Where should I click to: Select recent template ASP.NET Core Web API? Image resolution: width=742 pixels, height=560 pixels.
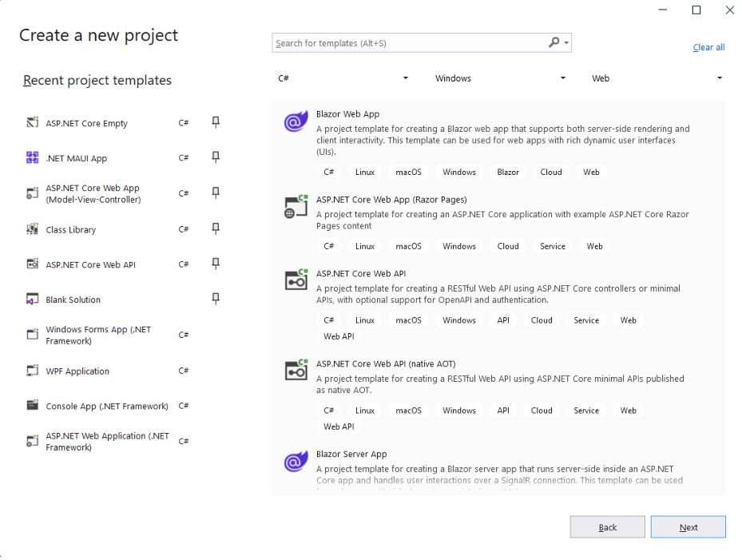[x=90, y=264]
